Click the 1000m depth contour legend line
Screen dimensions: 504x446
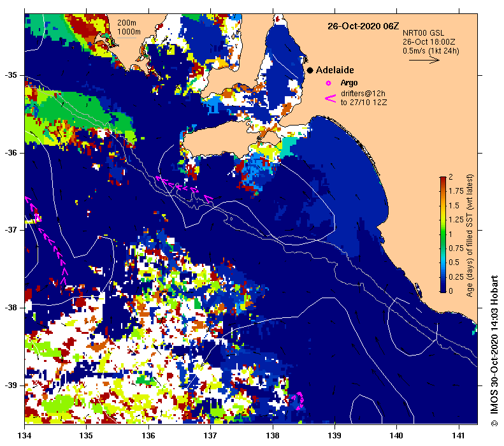coord(127,38)
